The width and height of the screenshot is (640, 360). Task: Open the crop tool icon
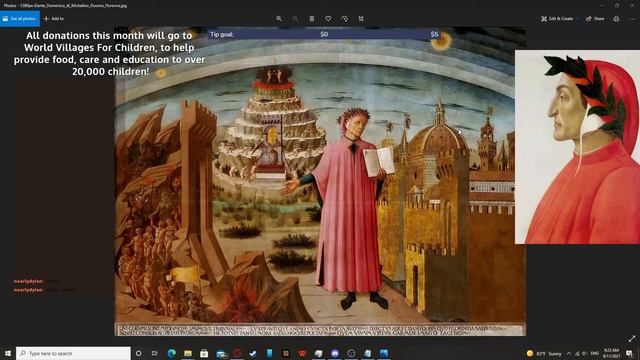coord(361,19)
